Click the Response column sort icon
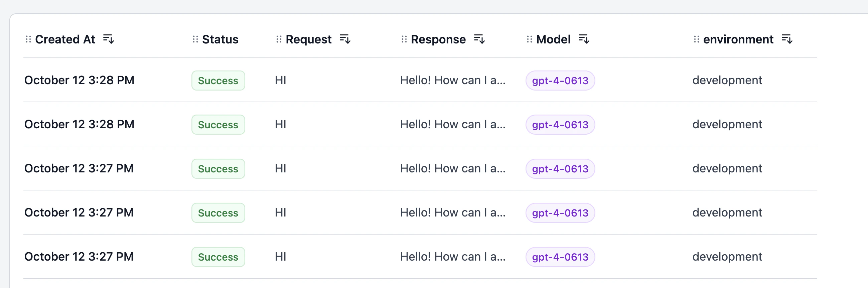 480,39
